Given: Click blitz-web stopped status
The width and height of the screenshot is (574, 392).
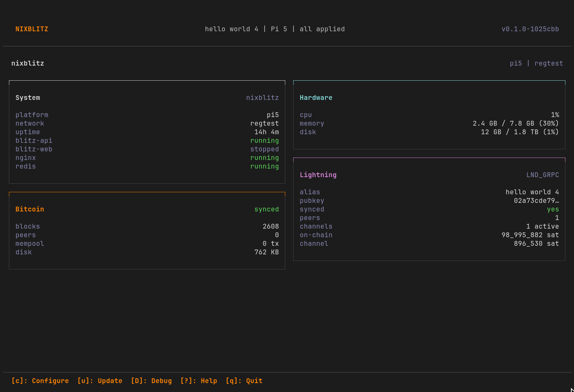Looking at the screenshot, I should [265, 149].
